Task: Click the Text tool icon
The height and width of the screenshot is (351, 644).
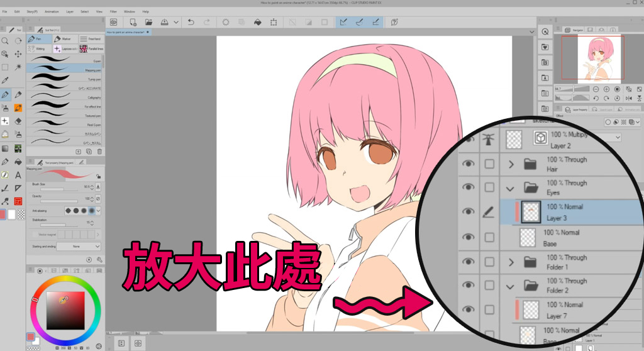Action: 18,175
